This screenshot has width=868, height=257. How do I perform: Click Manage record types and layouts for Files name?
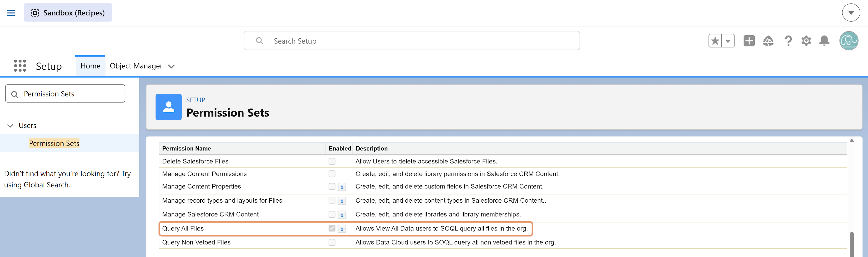click(x=222, y=201)
